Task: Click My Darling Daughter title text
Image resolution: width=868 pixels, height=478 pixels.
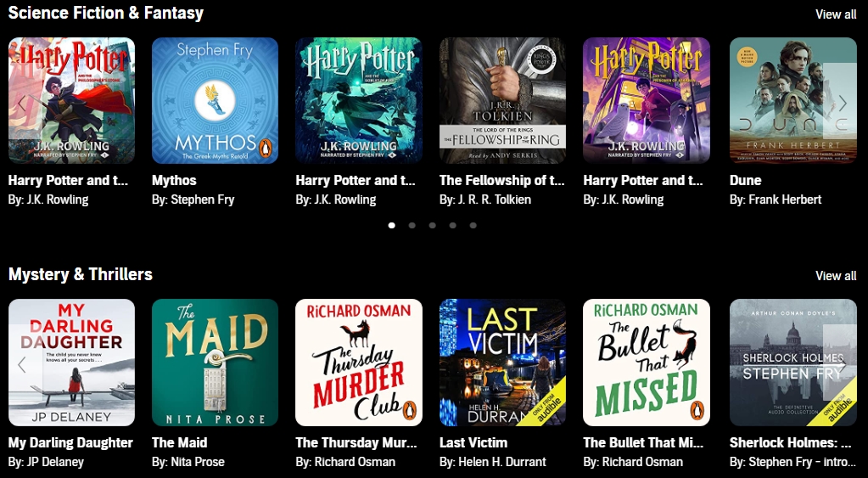Action: pyautogui.click(x=70, y=442)
